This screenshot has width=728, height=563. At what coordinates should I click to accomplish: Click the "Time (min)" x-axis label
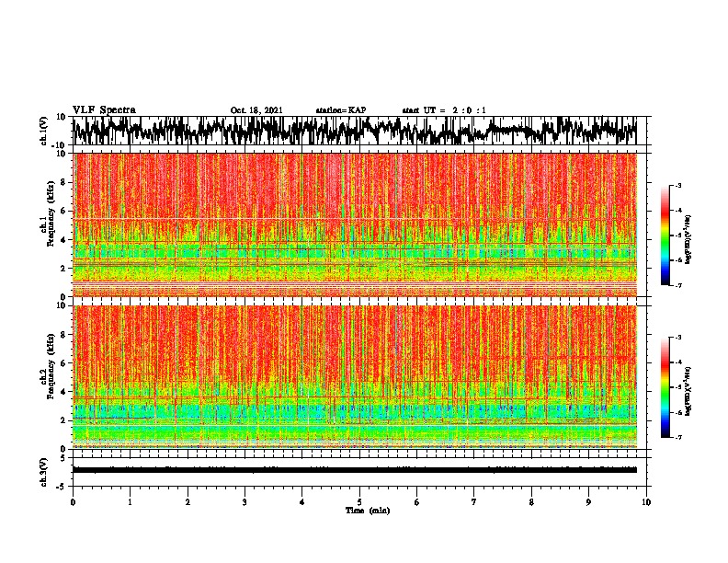[x=368, y=511]
